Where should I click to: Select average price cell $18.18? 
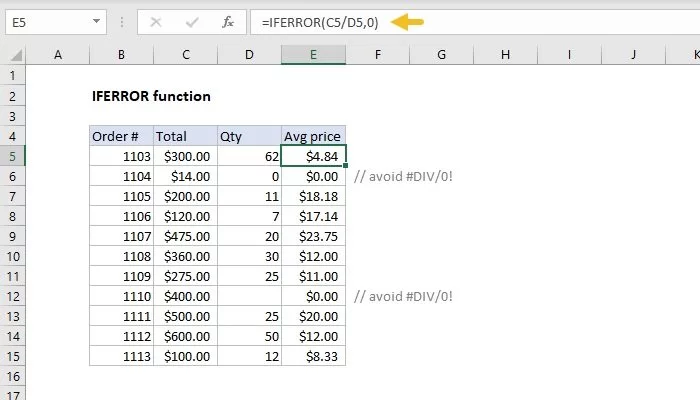click(313, 196)
